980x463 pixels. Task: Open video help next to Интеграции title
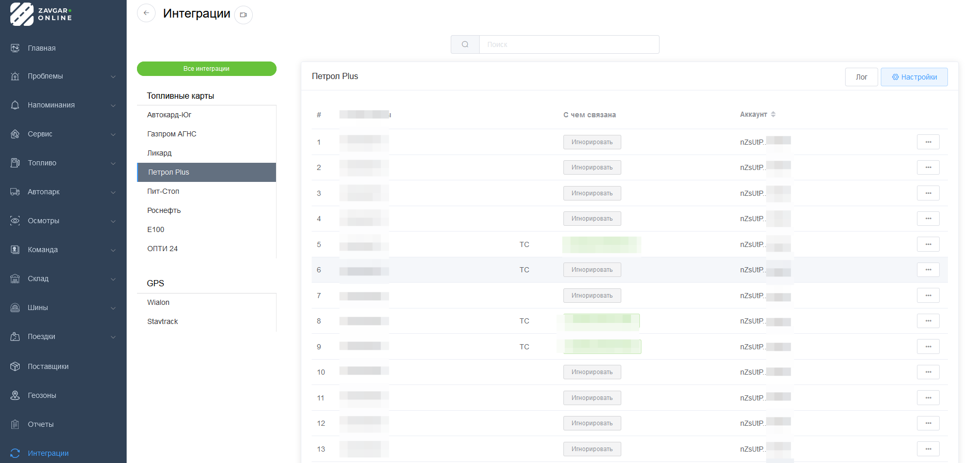pyautogui.click(x=243, y=14)
